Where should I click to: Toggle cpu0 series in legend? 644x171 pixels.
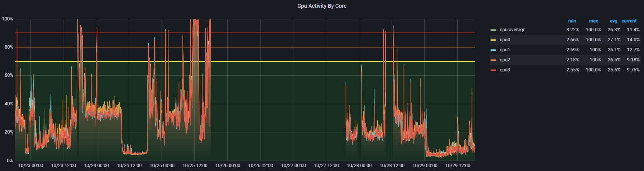[x=505, y=40]
